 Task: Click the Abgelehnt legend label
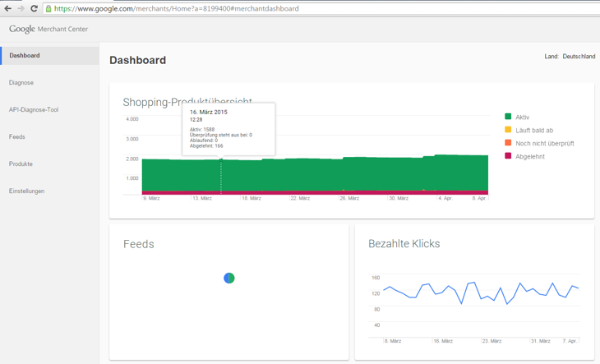pyautogui.click(x=530, y=156)
